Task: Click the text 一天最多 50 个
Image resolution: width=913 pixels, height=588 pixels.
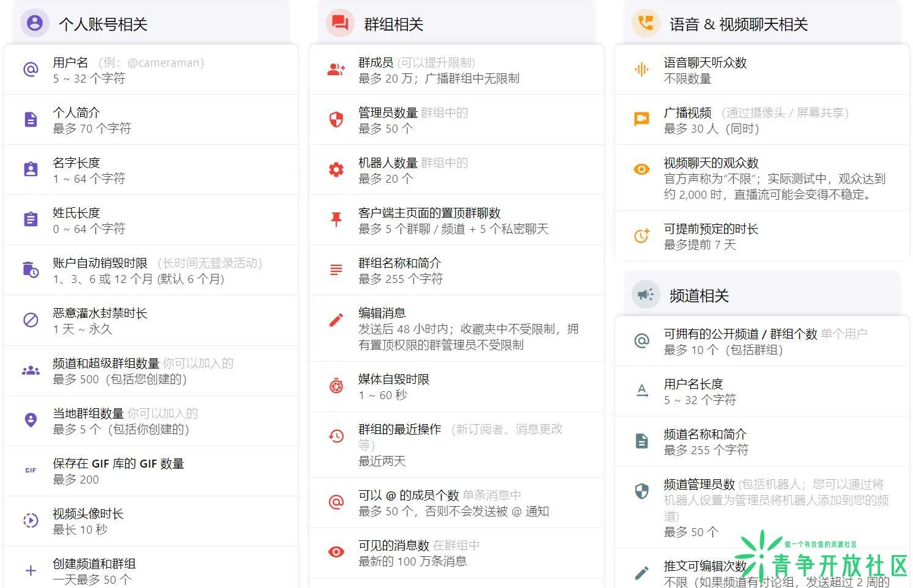Action: (x=92, y=579)
